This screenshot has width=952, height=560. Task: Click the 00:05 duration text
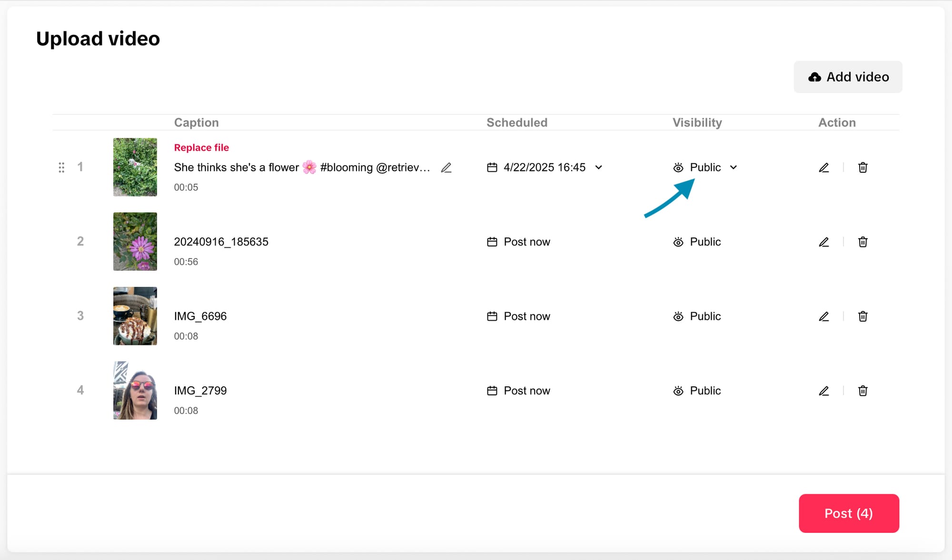point(186,187)
